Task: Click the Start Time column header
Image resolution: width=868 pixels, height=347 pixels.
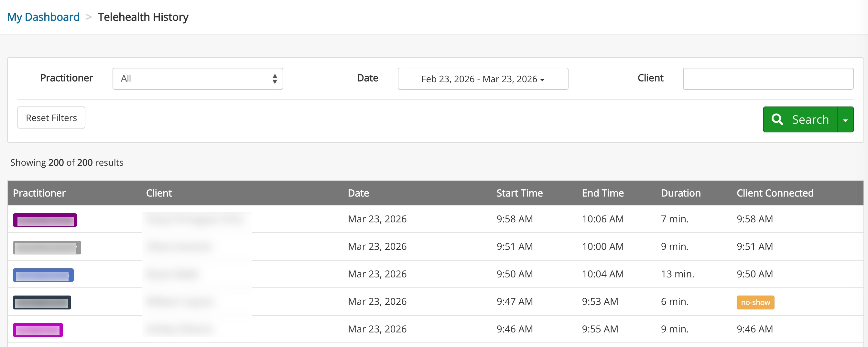Action: [x=519, y=193]
